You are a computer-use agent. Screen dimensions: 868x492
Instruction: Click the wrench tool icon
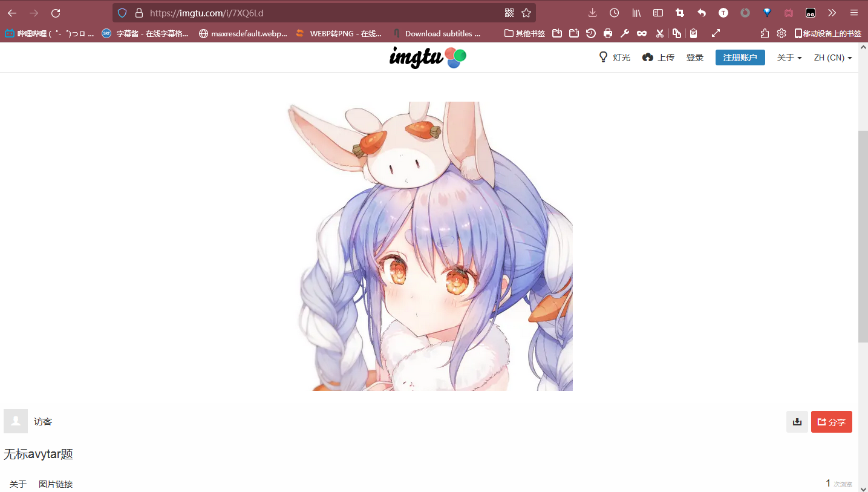(x=625, y=34)
